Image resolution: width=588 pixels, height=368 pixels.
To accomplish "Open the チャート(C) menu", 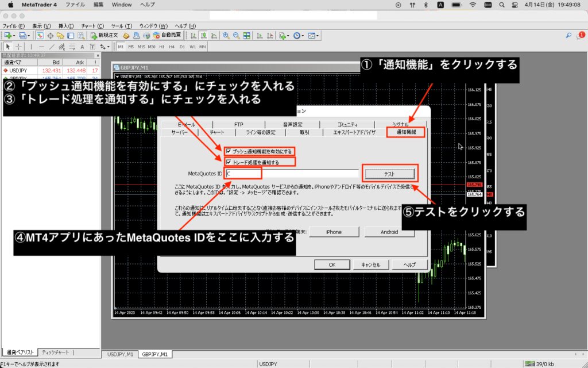I will click(x=92, y=26).
